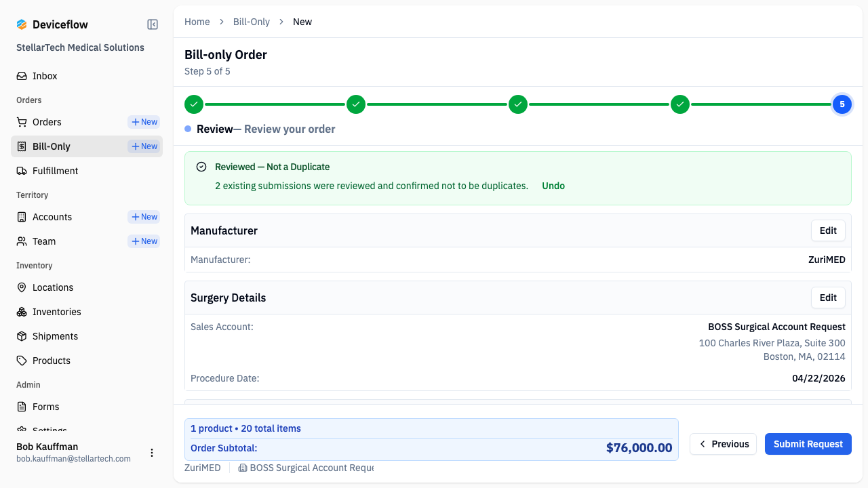Open Shipments box icon

click(22, 336)
